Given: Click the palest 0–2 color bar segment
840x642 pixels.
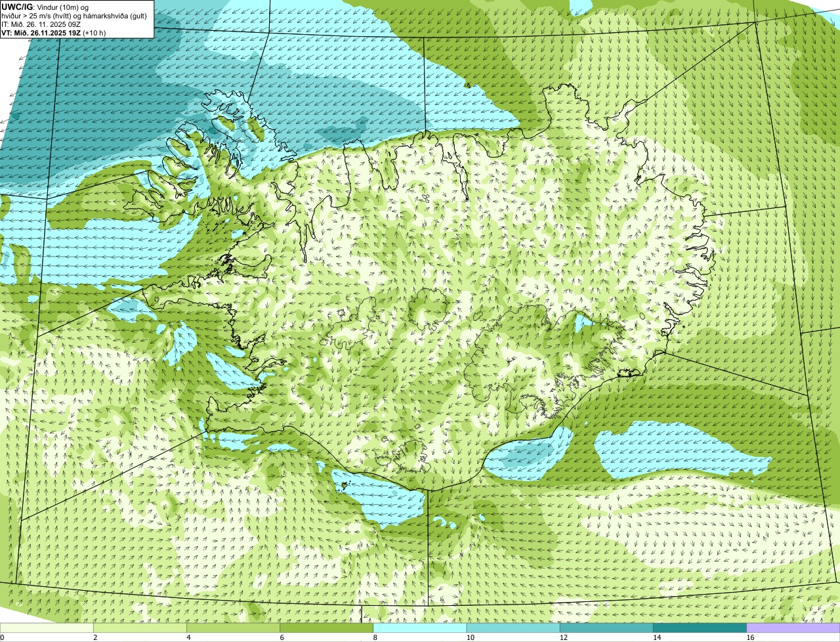Looking at the screenshot, I should pyautogui.click(x=47, y=628).
